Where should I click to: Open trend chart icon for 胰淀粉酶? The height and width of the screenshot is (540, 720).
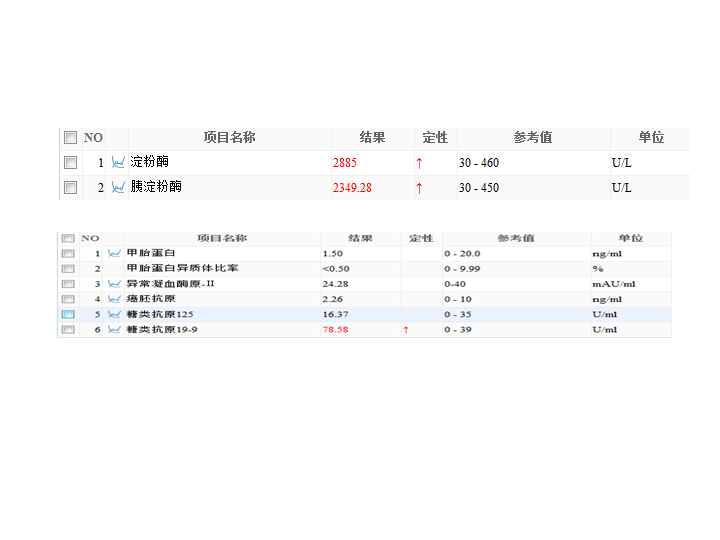[x=118, y=187]
